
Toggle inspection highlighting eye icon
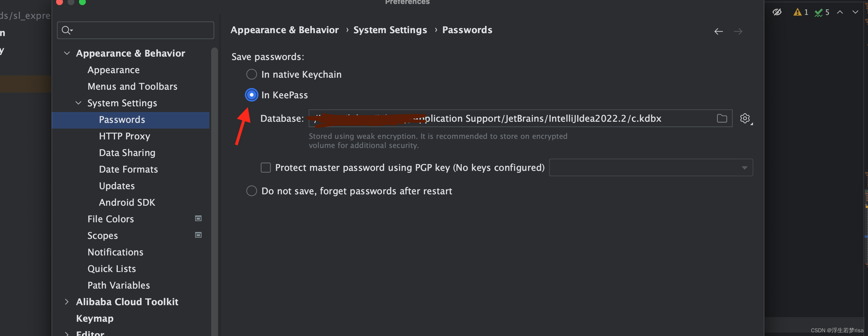(777, 12)
